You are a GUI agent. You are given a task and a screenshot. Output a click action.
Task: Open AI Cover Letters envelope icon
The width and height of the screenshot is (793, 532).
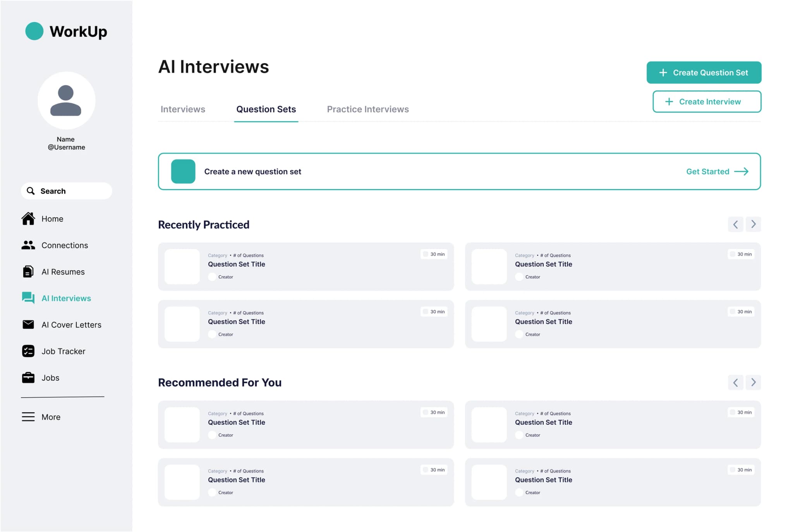pos(28,324)
